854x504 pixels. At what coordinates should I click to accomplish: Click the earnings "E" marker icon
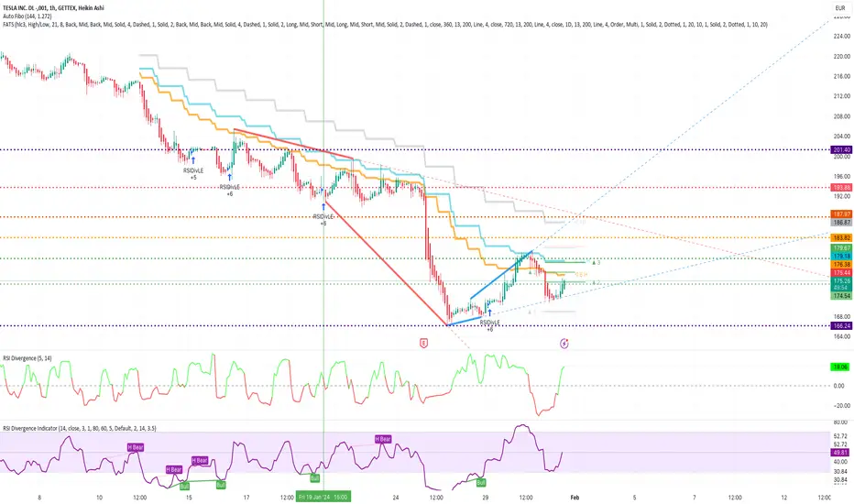pyautogui.click(x=423, y=343)
